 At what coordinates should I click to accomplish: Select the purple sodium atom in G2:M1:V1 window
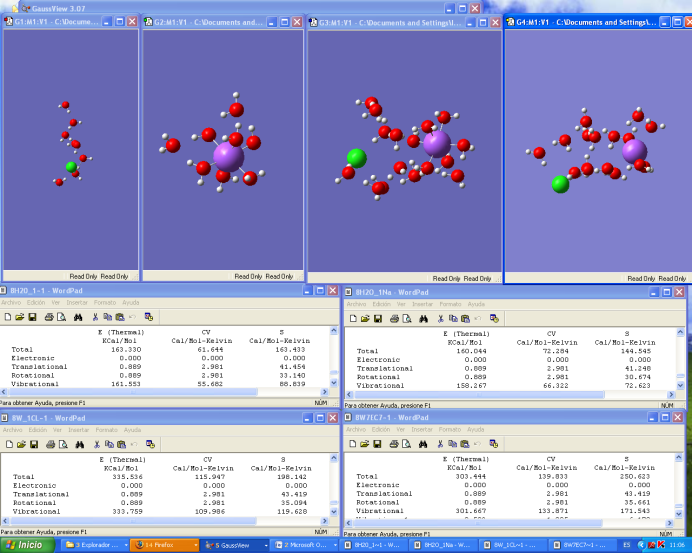229,156
